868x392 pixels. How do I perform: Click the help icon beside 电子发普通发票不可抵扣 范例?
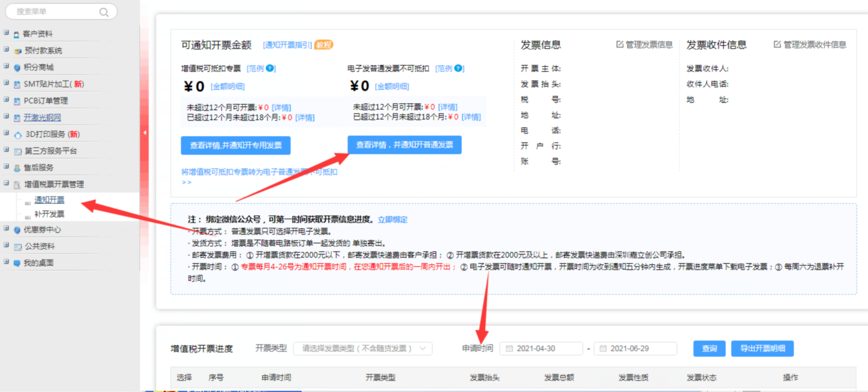coord(458,68)
